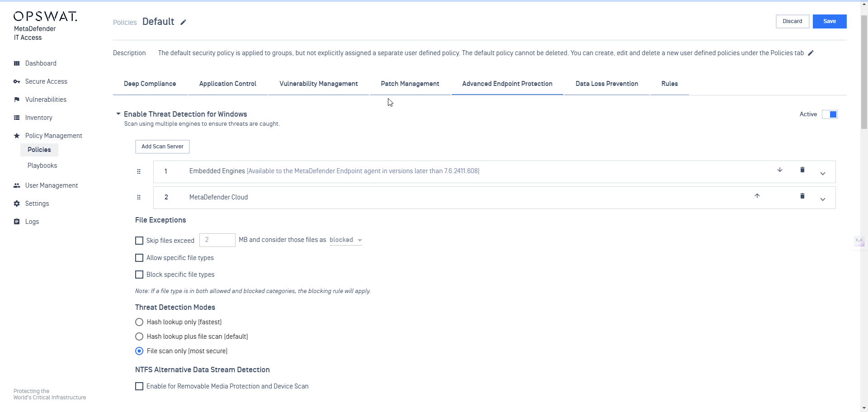Screen dimensions: 868x412
Task: Select Hash lookup only (fastest)
Action: pyautogui.click(x=139, y=322)
